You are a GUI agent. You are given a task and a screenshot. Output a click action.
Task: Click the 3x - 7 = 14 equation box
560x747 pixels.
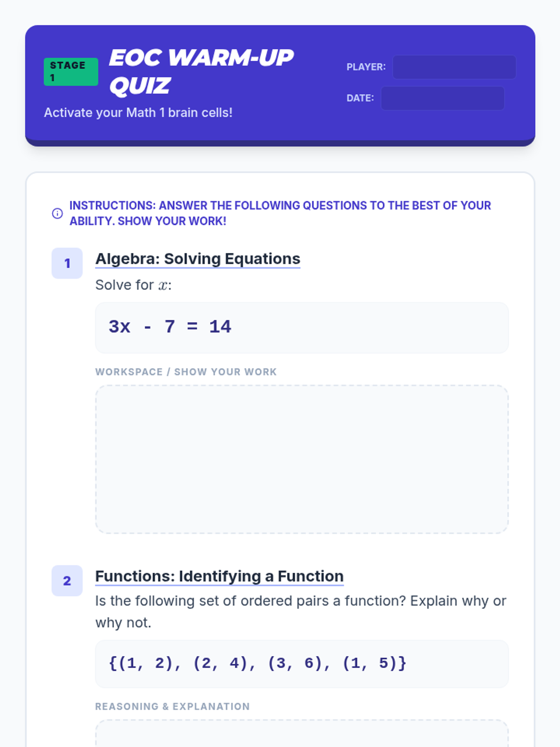pos(302,327)
